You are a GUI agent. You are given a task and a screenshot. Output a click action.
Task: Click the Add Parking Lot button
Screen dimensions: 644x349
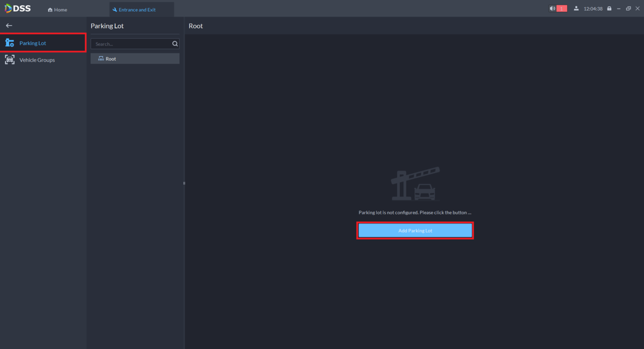click(x=415, y=231)
